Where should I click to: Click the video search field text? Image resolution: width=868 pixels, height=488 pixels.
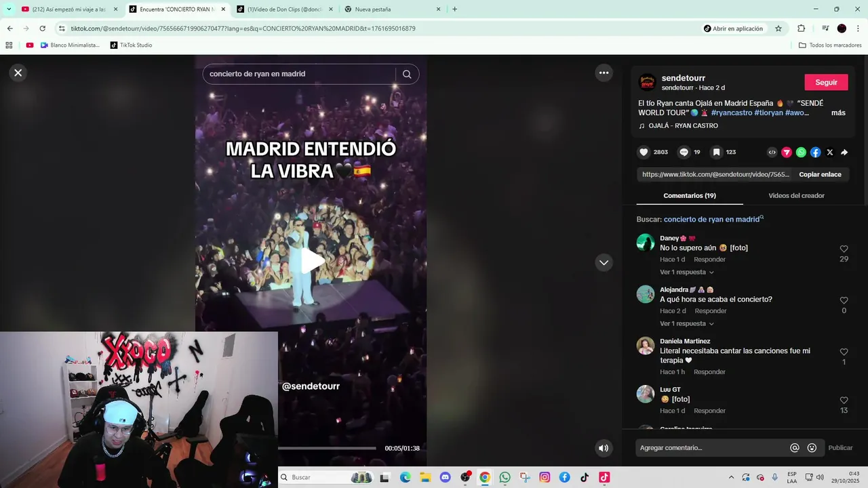click(x=258, y=74)
